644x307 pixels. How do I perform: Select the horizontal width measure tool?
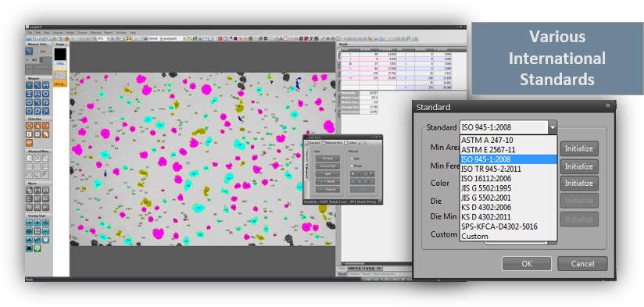click(45, 85)
